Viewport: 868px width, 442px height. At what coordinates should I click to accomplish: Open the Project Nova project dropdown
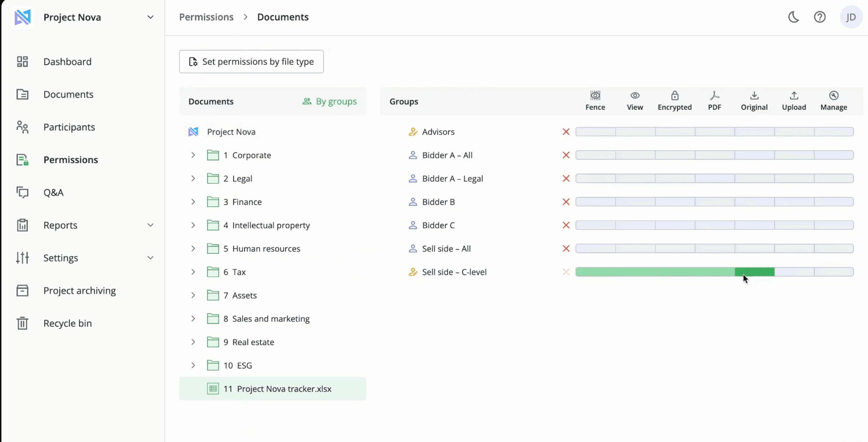point(150,17)
